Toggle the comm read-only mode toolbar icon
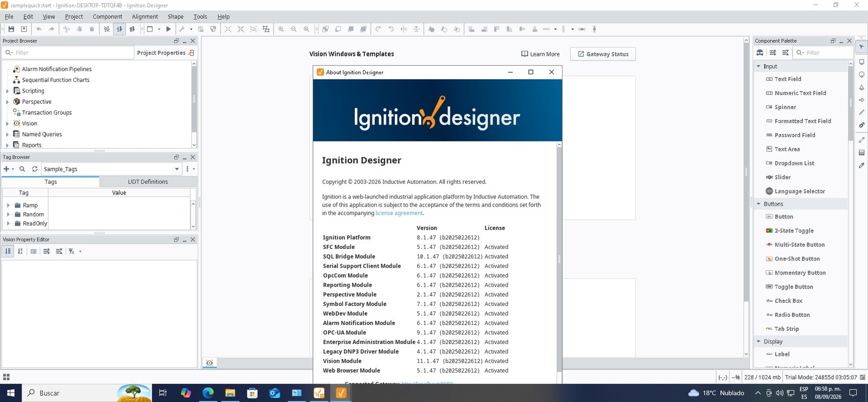The height and width of the screenshot is (402, 868). tap(132, 29)
